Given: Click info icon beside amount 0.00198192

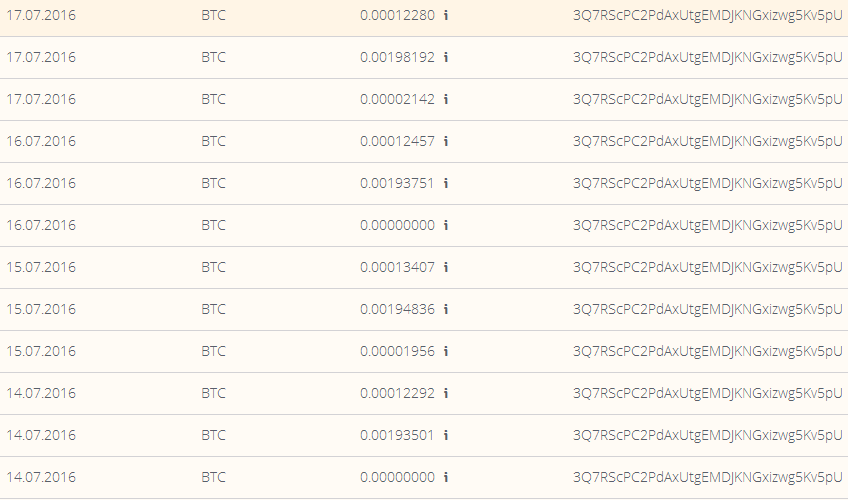Looking at the screenshot, I should 446,57.
